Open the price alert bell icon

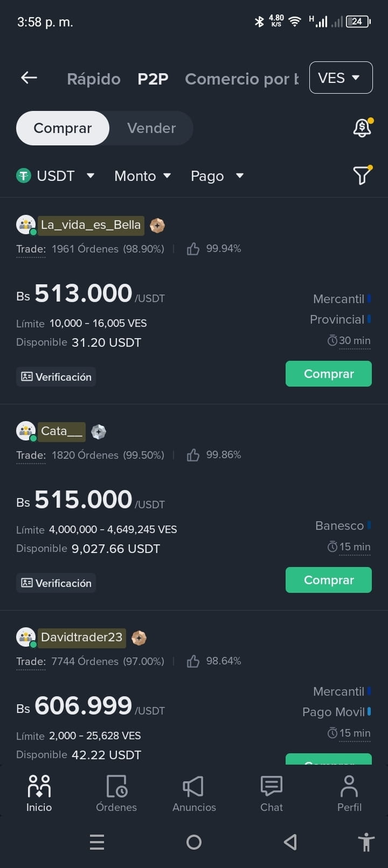(x=362, y=128)
